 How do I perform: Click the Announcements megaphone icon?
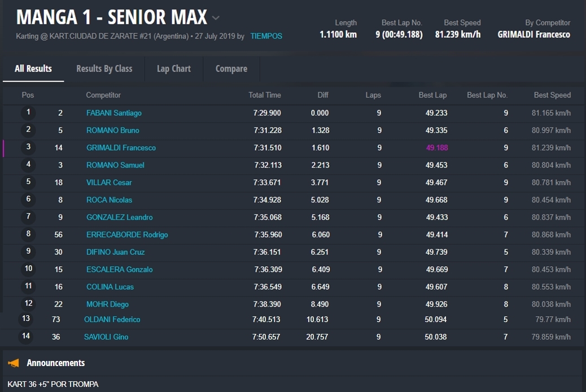[14, 363]
